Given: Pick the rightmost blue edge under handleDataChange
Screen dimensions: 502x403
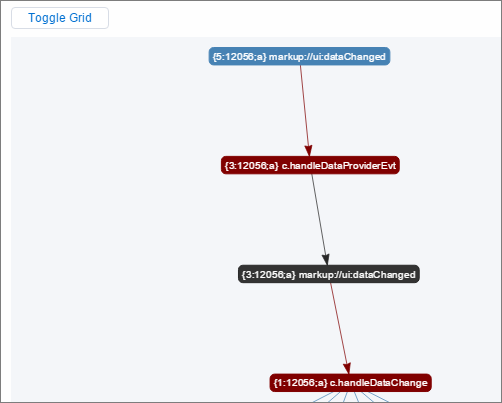Looking at the screenshot, I should 379,397.
